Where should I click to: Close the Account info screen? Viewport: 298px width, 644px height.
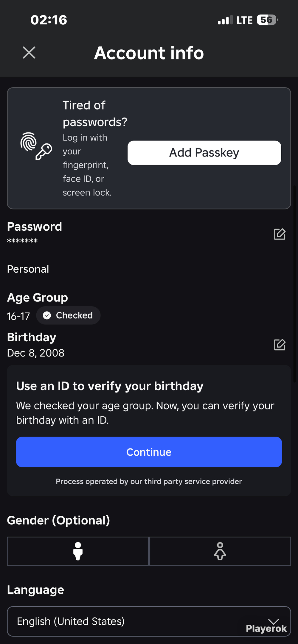[x=29, y=53]
